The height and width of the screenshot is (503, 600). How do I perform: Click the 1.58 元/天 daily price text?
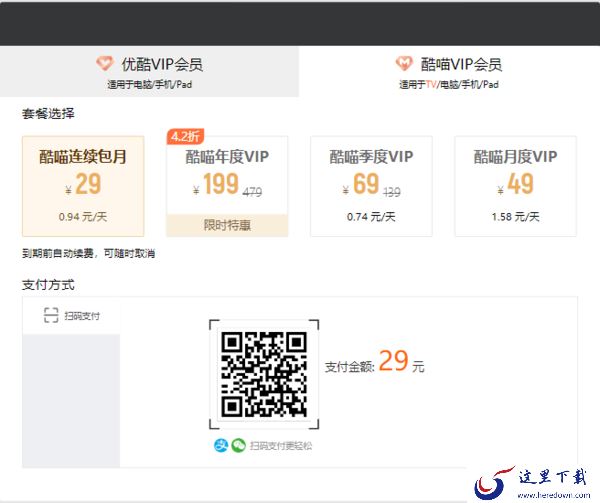(515, 217)
